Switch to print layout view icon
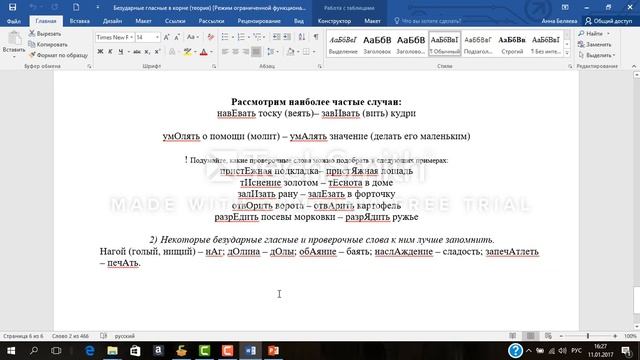This screenshot has width=640, height=360. pyautogui.click(x=530, y=336)
